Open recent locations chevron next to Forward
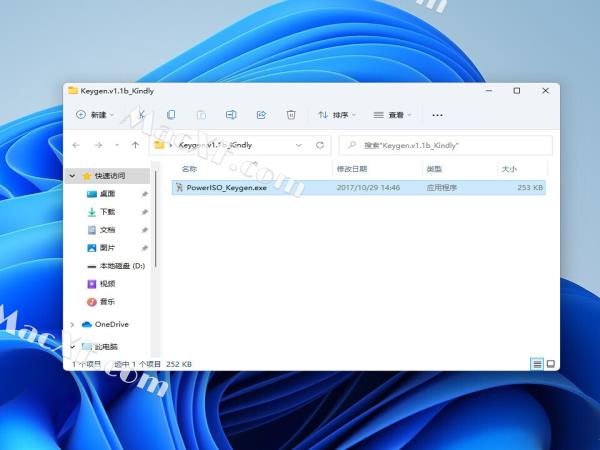 [x=117, y=145]
